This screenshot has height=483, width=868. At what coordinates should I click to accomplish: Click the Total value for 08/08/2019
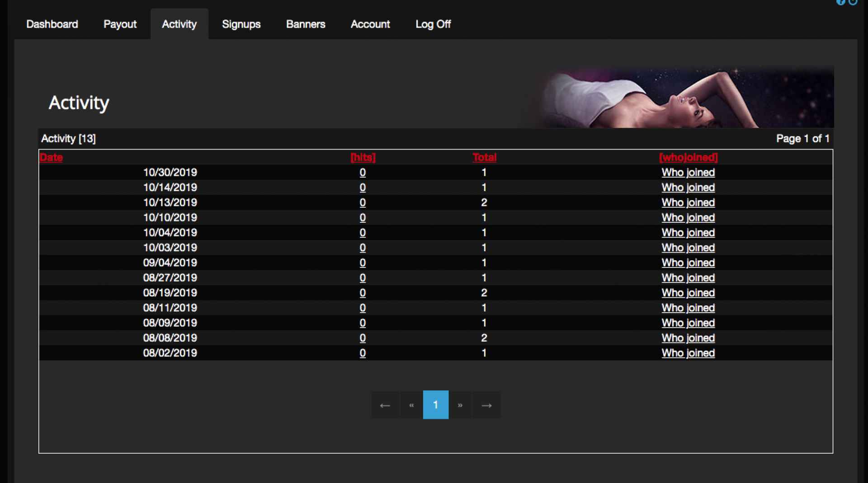[x=484, y=338]
